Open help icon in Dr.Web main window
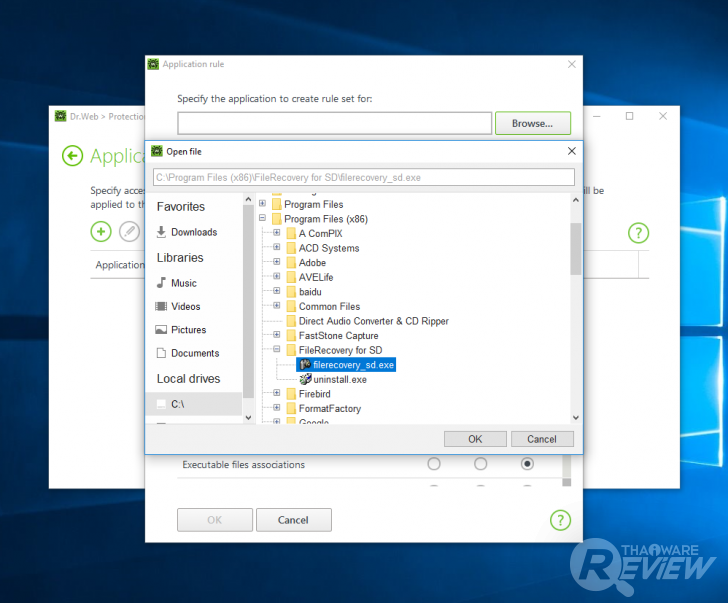 coord(638,233)
